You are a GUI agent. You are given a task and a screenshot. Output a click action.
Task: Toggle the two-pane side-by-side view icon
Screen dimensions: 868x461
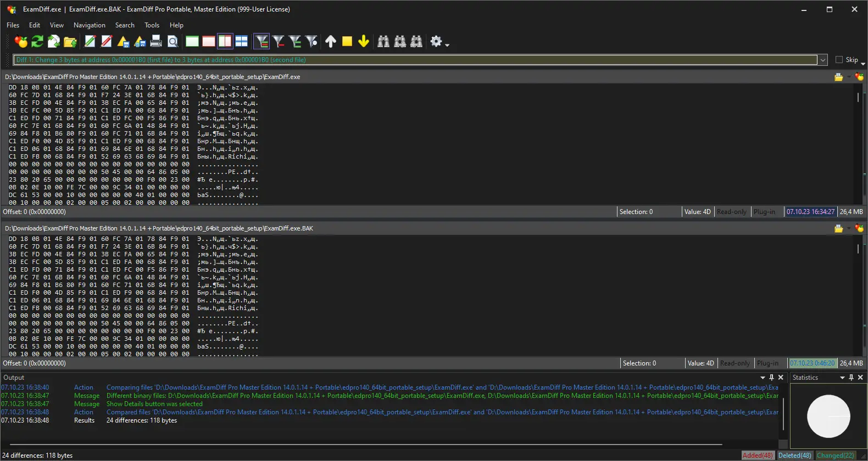tap(225, 42)
